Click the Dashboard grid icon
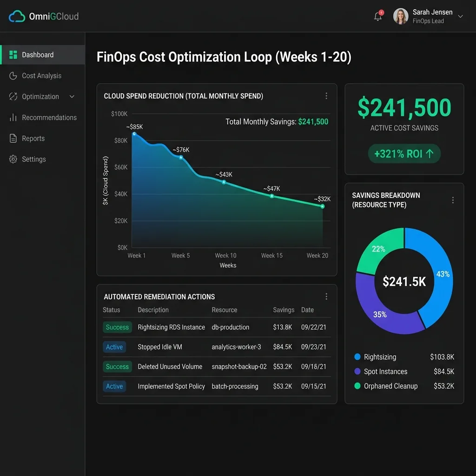476x476 pixels. (13, 55)
